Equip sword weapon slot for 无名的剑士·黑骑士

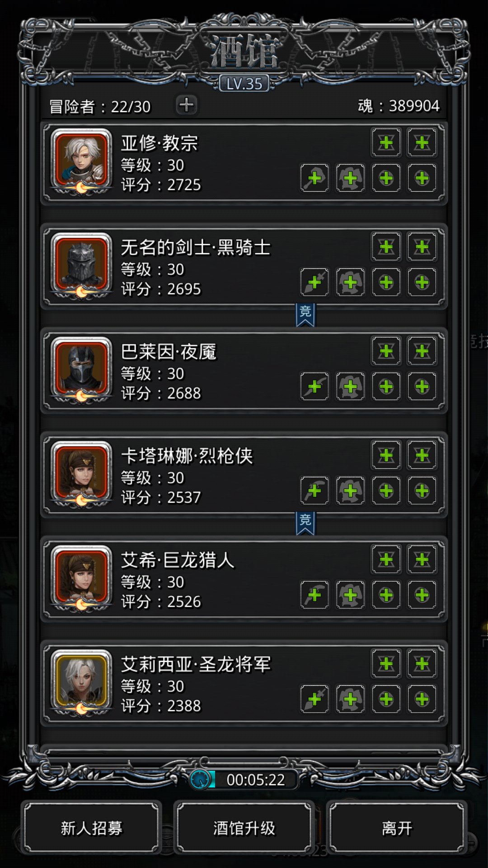coord(314,283)
